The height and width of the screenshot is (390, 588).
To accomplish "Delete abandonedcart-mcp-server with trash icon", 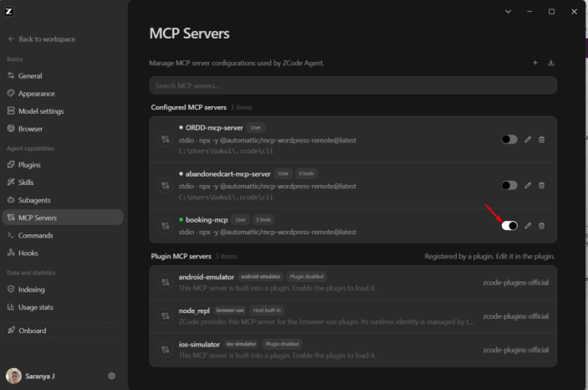I will pos(541,185).
